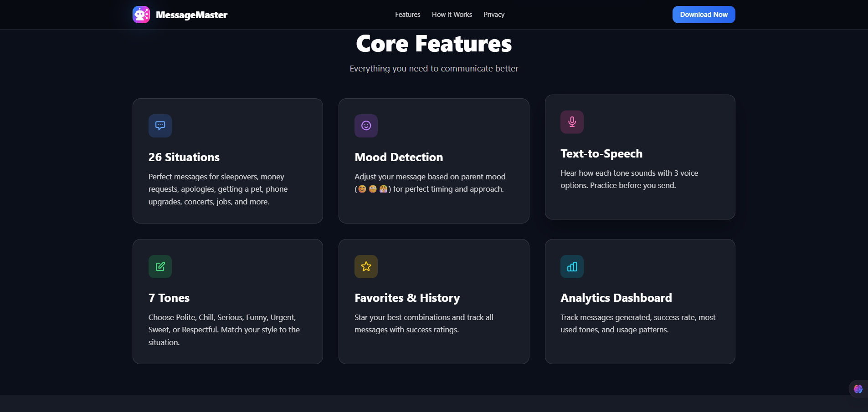Viewport: 868px width, 412px height.
Task: Click the Text-to-Speech card heading
Action: [x=601, y=154]
